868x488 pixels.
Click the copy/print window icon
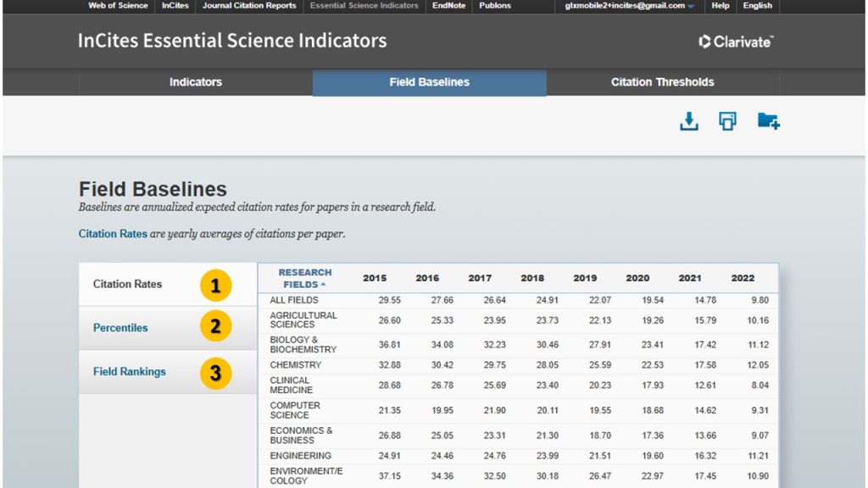(x=727, y=121)
